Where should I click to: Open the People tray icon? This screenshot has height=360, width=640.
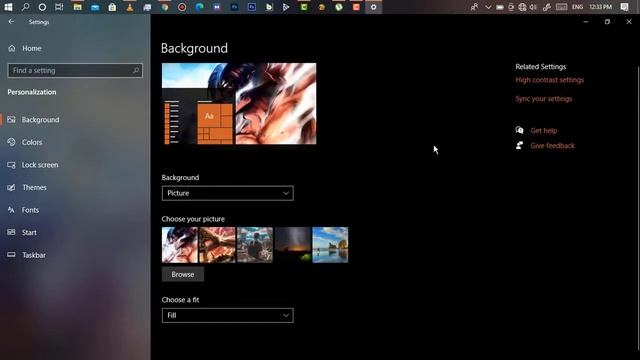pos(474,7)
